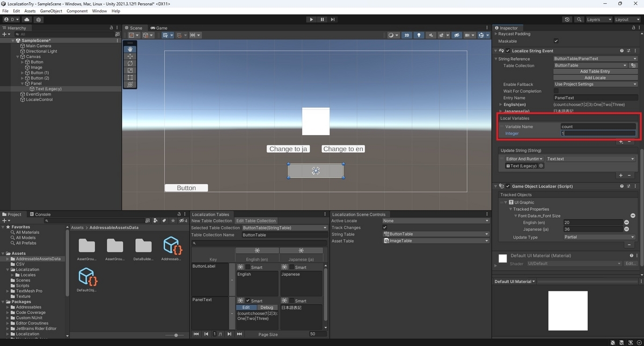Open the GameObject menu
Screen dimensions: 644x346
(x=51, y=11)
